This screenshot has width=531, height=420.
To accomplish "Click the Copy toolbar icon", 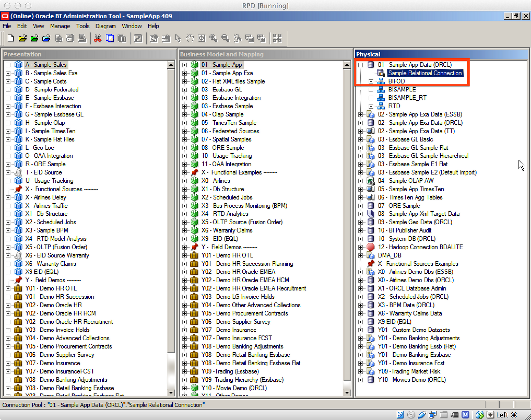I will point(110,38).
